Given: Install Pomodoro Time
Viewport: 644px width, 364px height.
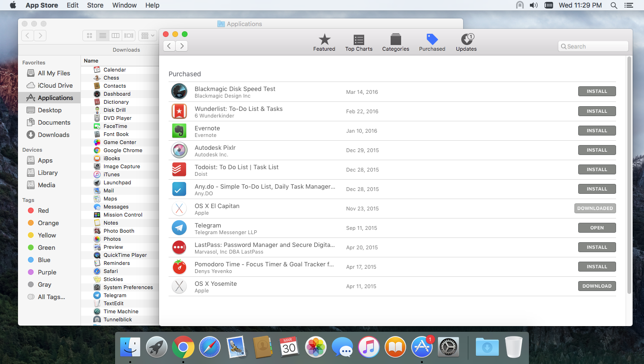Looking at the screenshot, I should tap(597, 266).
